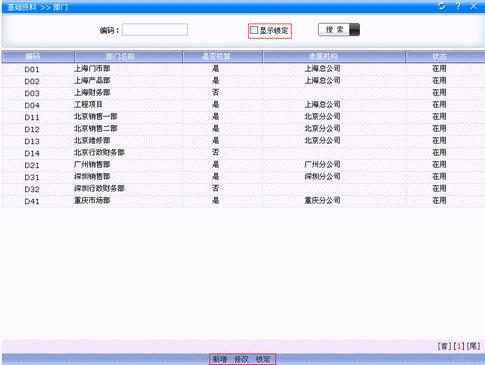This screenshot has height=365, width=485.
Task: Tick the 显示锁定 checkbox
Action: click(x=254, y=30)
